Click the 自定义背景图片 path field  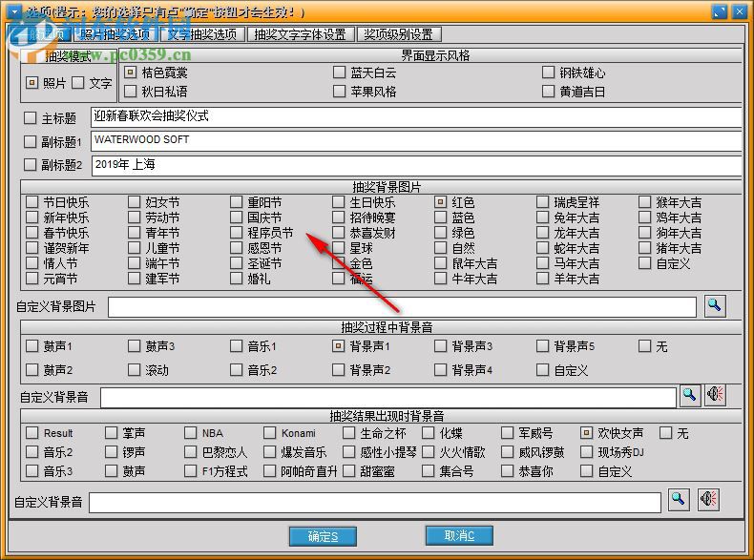point(402,306)
